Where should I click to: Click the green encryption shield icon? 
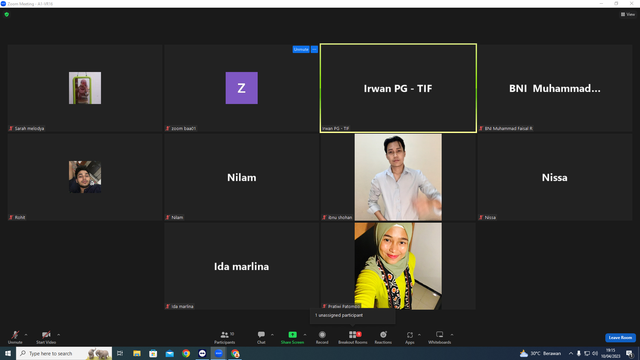tap(7, 14)
